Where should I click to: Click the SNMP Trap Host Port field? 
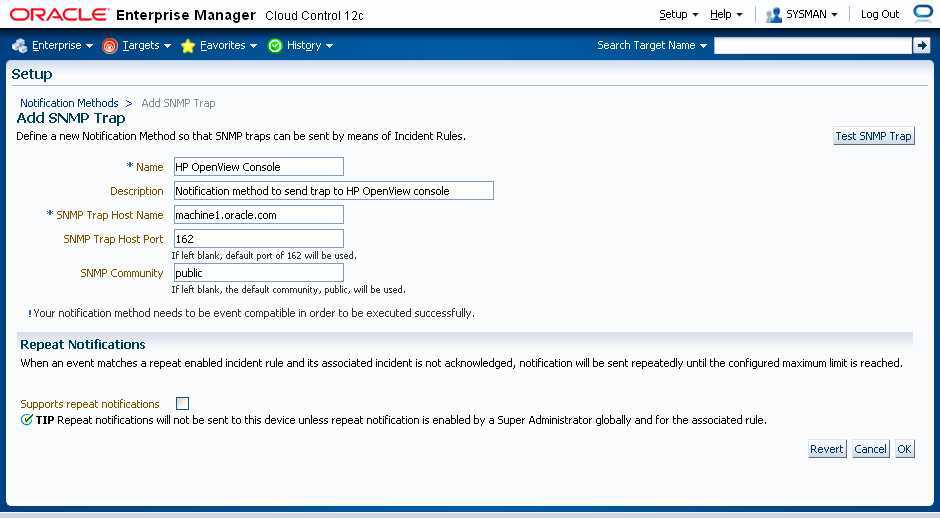click(258, 239)
